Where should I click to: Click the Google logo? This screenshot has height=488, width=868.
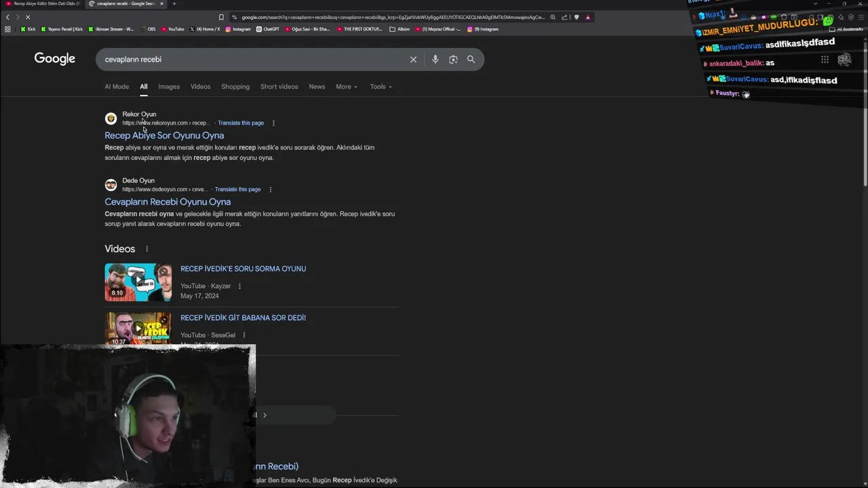click(x=55, y=59)
